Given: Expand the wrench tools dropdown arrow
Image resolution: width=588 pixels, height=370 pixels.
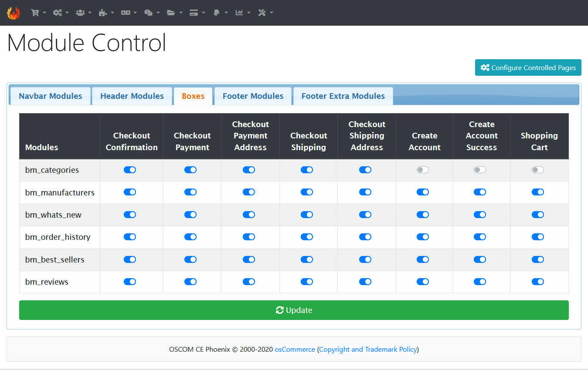Looking at the screenshot, I should (x=272, y=13).
